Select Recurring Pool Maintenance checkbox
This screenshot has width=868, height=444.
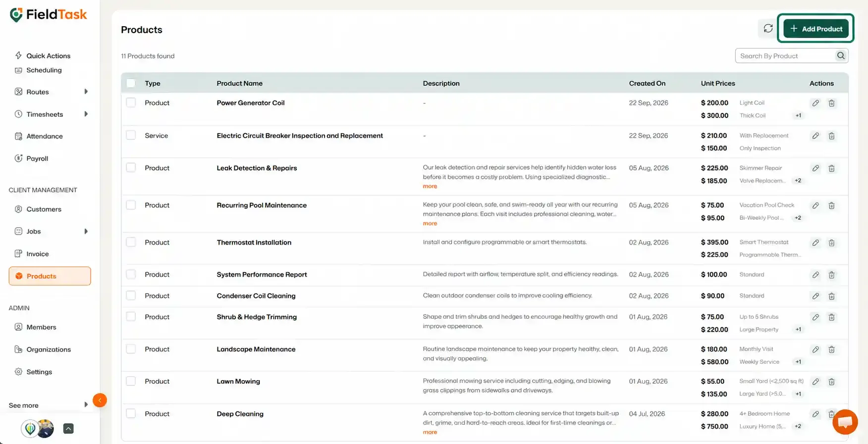(131, 205)
